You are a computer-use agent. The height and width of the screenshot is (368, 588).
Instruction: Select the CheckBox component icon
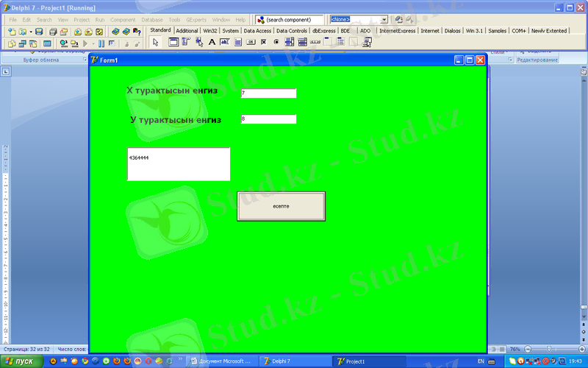[x=264, y=42]
